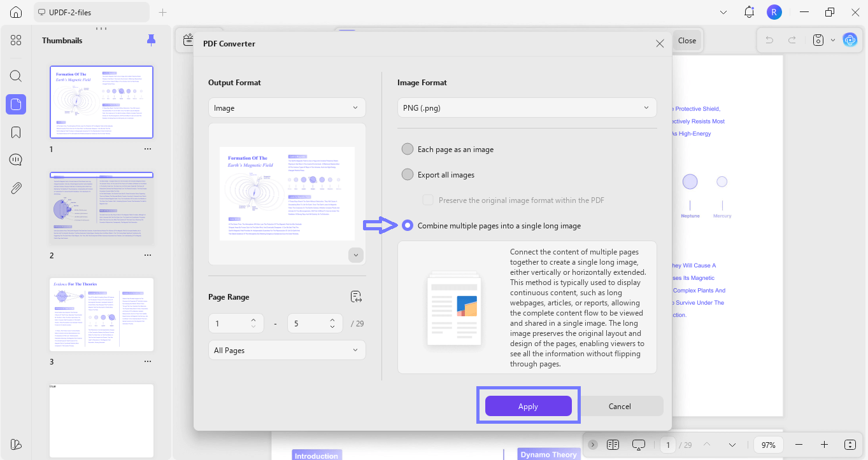Open the PNG Image Format dropdown

[x=527, y=107]
